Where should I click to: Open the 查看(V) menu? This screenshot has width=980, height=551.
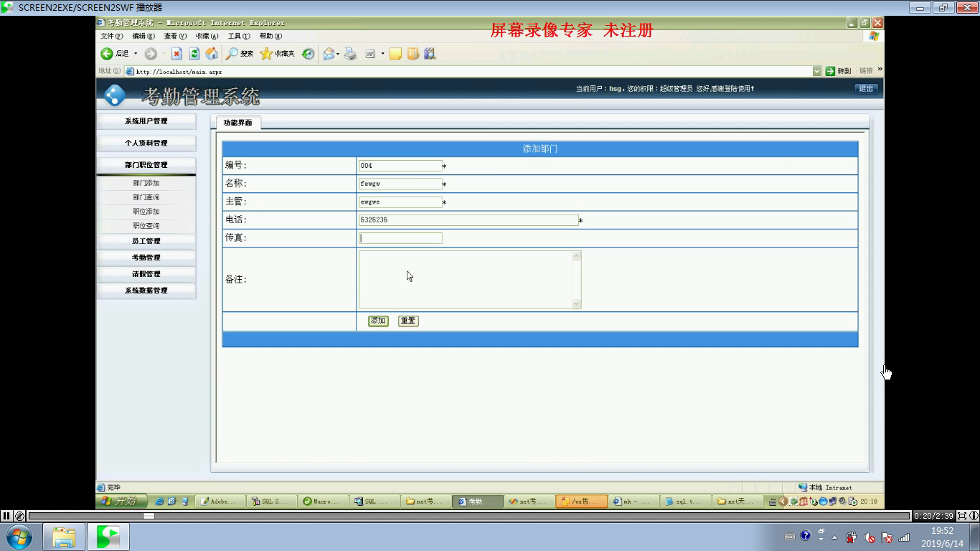point(175,36)
